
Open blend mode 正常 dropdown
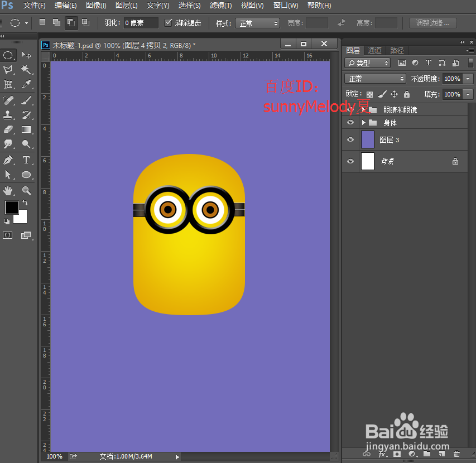click(x=375, y=79)
